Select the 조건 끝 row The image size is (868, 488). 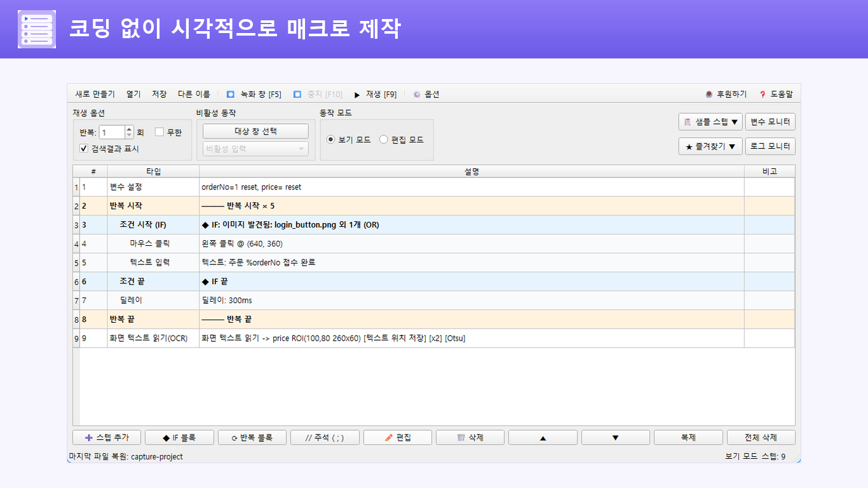pyautogui.click(x=434, y=281)
